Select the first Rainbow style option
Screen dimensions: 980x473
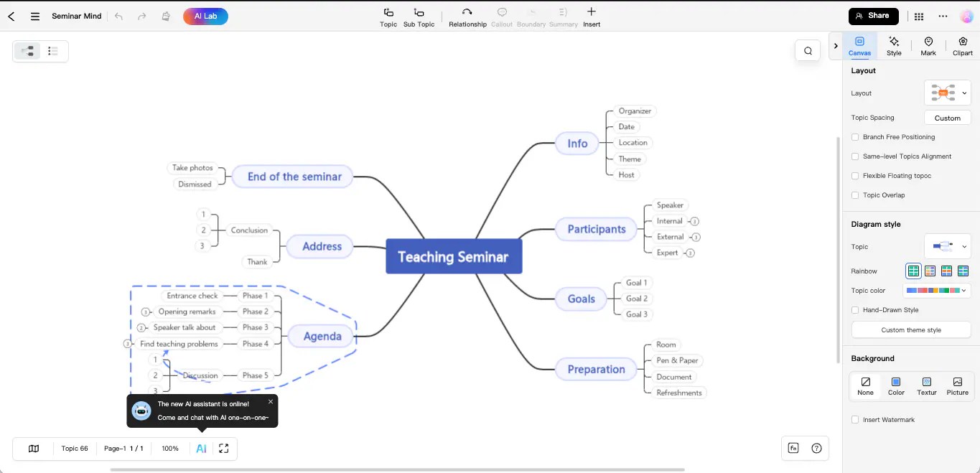(x=913, y=271)
